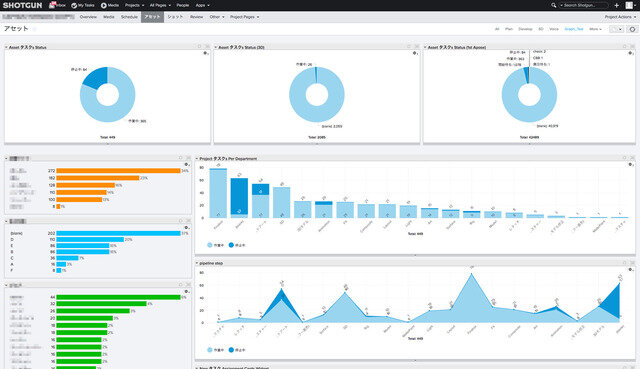
Task: Switch to the ショット tab
Action: pos(175,17)
